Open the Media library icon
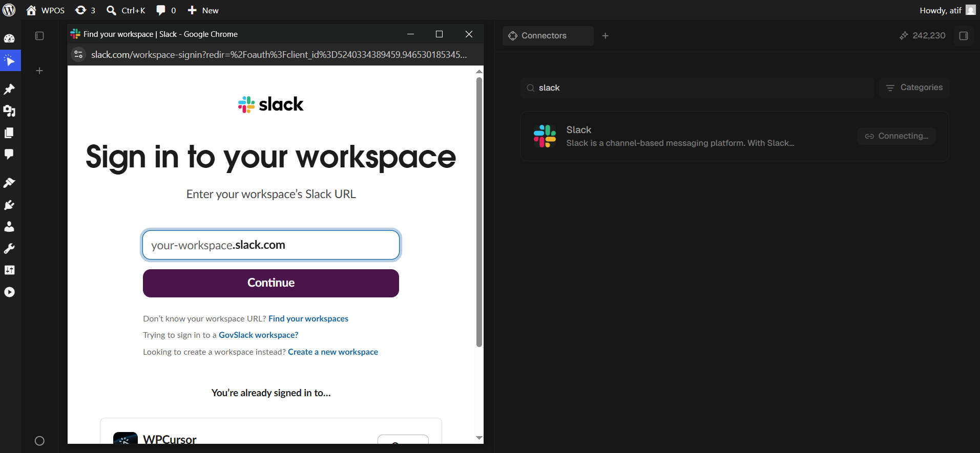Screen dimensions: 980x453 tap(9, 111)
